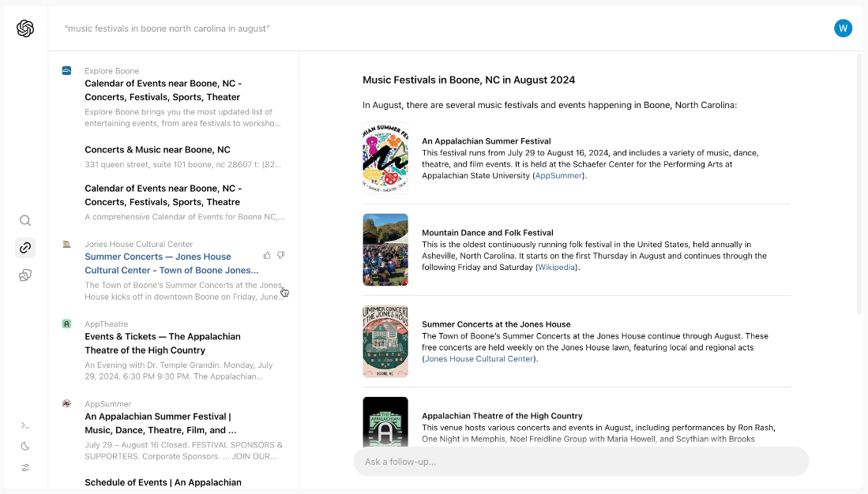
Task: Open 'Concerts & Music near Boone, NC' result
Action: click(x=157, y=150)
